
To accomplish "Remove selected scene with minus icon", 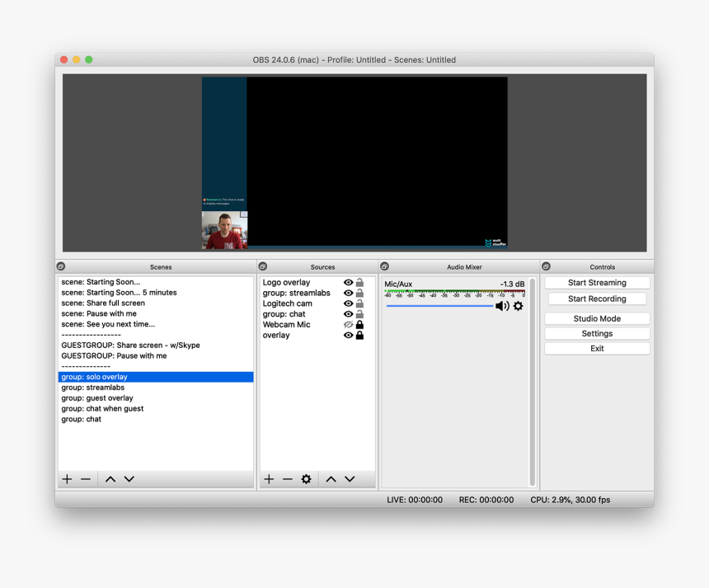I will 86,479.
